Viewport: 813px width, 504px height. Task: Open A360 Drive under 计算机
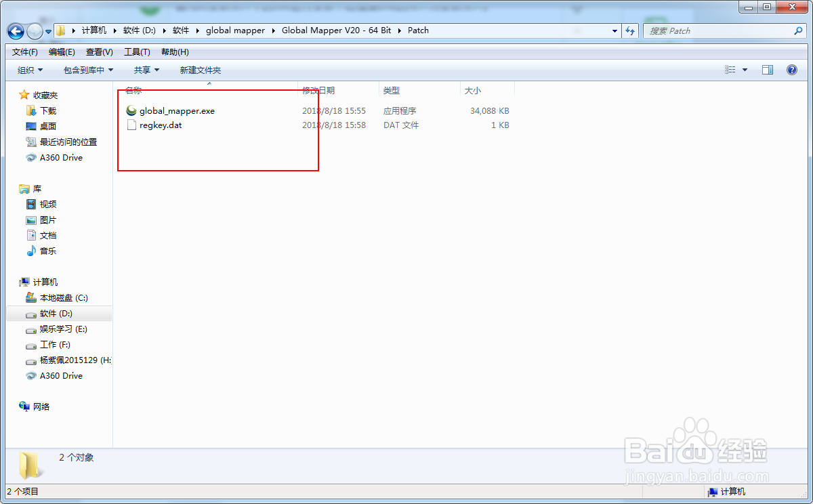tap(61, 375)
